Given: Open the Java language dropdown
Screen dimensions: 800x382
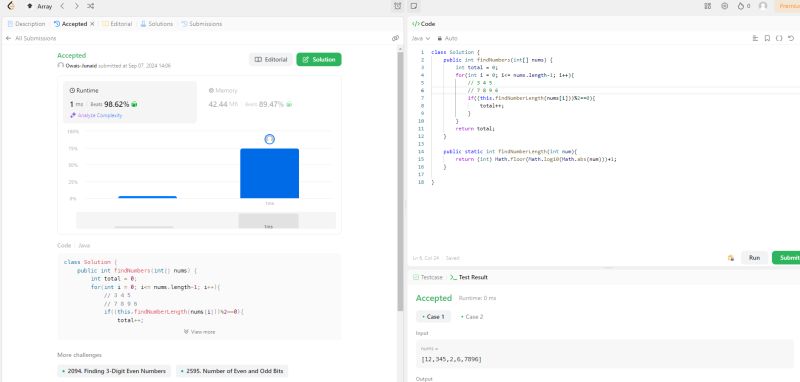Looking at the screenshot, I should click(x=421, y=38).
